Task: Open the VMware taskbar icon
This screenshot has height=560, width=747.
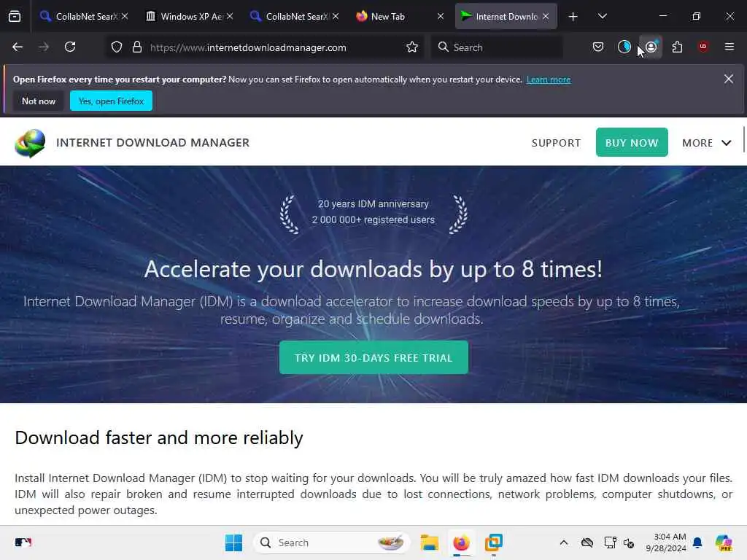Action: click(x=494, y=542)
